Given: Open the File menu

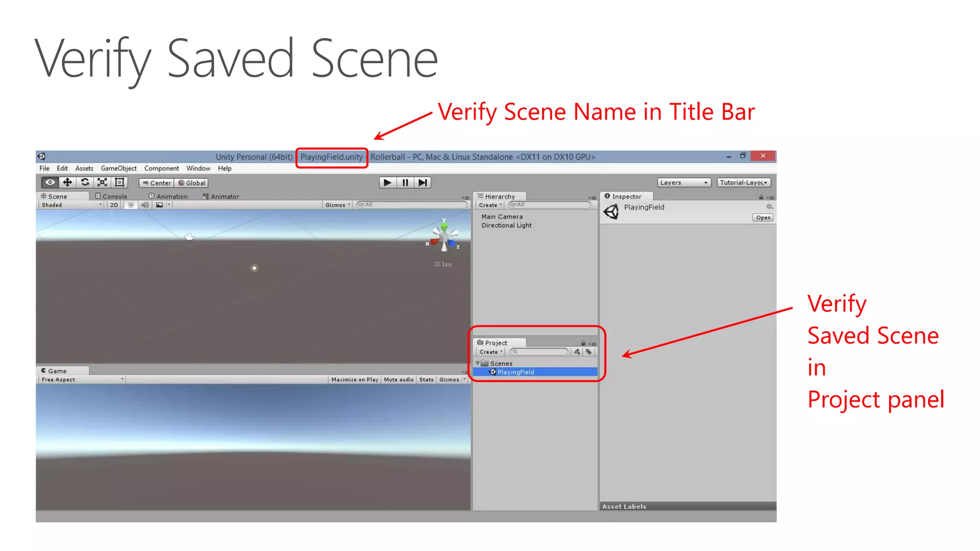Looking at the screenshot, I should pyautogui.click(x=45, y=168).
